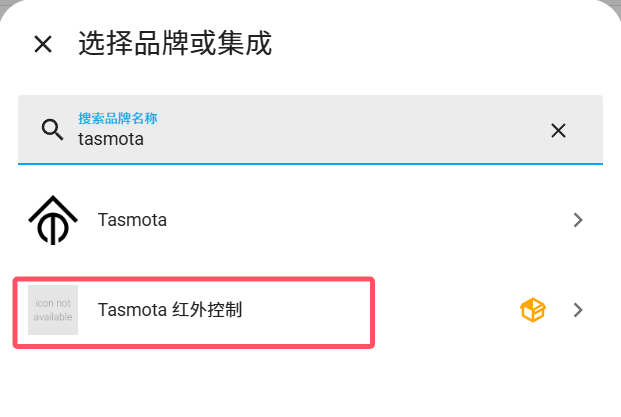This screenshot has height=417, width=621.
Task: Click the magnifier search icon
Action: point(52,129)
